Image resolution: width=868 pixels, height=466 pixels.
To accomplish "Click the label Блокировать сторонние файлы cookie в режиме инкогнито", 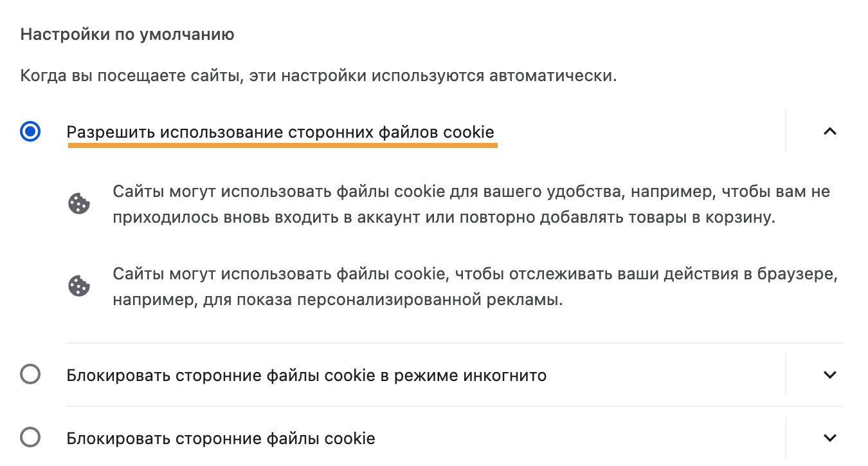I will pyautogui.click(x=307, y=375).
